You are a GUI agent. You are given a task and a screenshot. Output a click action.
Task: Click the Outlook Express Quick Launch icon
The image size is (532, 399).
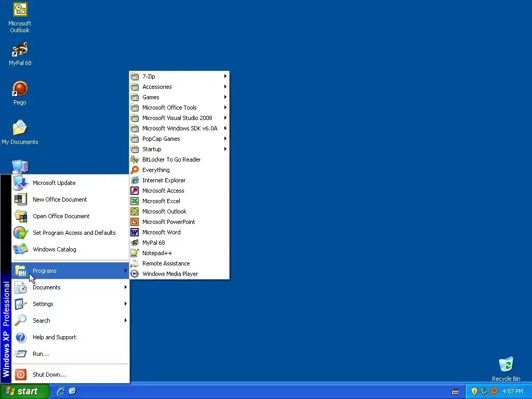pyautogui.click(x=73, y=391)
